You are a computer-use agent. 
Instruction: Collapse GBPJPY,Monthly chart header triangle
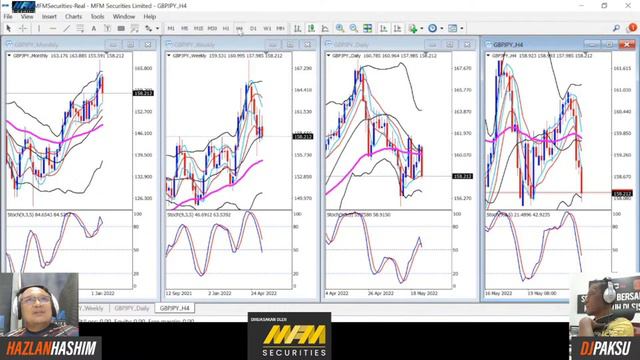[9, 56]
